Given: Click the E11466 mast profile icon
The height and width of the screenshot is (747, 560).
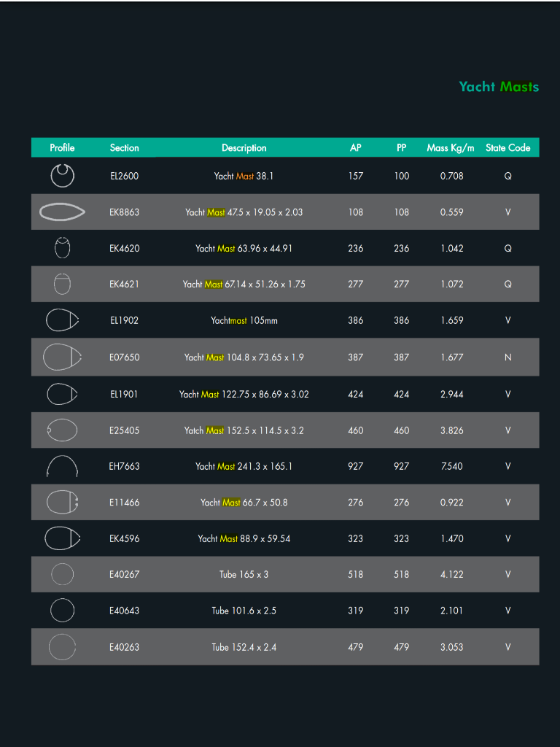Looking at the screenshot, I should coord(63,502).
